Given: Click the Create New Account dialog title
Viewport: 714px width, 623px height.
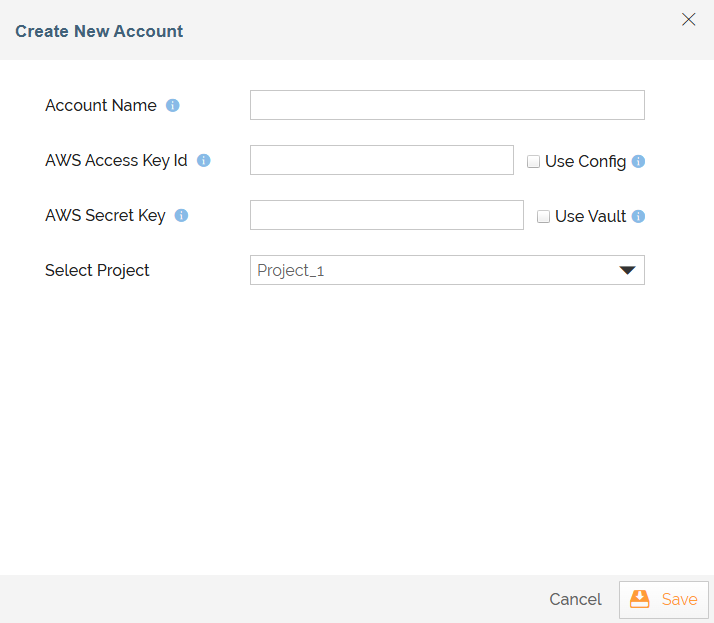Looking at the screenshot, I should [x=99, y=31].
